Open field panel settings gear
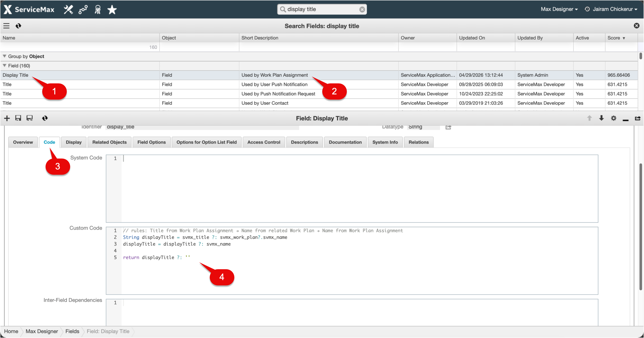Viewport: 644px width, 338px height. [614, 118]
